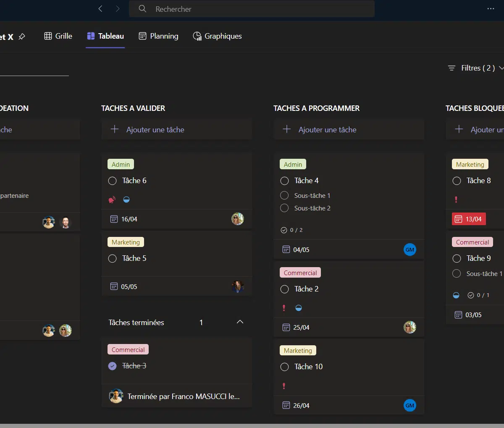Screen dimensions: 504x428
Task: Click the Rechercher search field
Action: (x=252, y=9)
